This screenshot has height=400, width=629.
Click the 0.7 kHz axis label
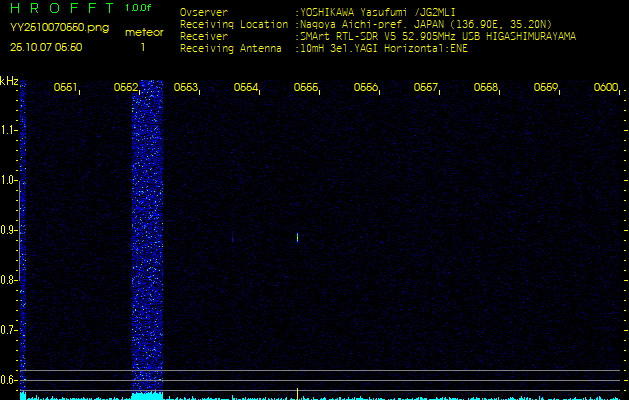pyautogui.click(x=8, y=330)
